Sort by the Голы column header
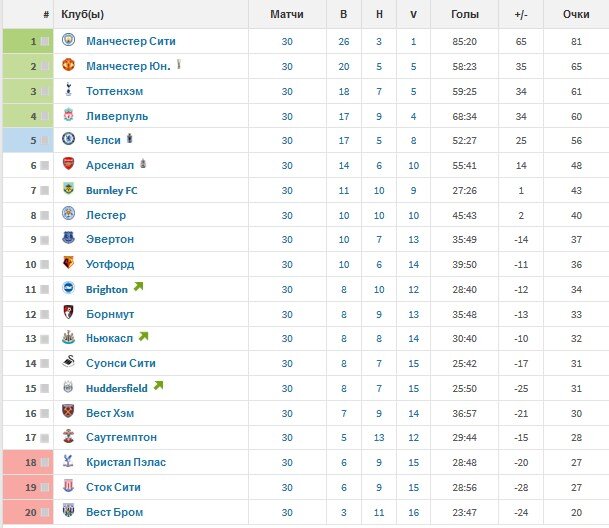The image size is (609, 528). click(465, 14)
